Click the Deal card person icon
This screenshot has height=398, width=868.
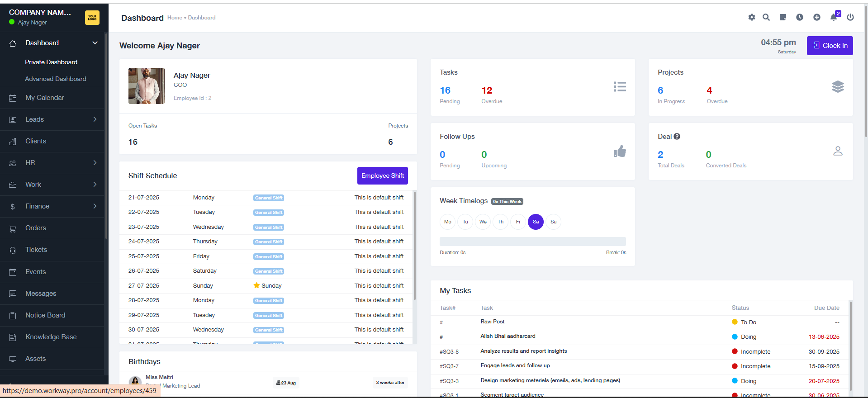[x=838, y=151]
